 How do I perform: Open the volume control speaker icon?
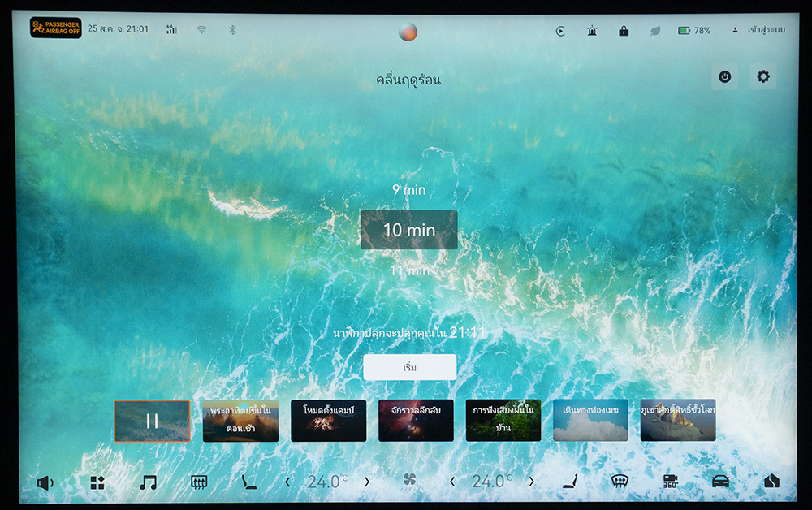45,482
